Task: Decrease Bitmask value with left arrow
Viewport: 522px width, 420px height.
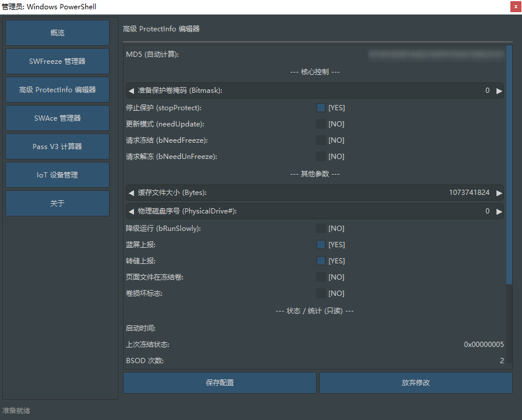Action: click(x=132, y=91)
